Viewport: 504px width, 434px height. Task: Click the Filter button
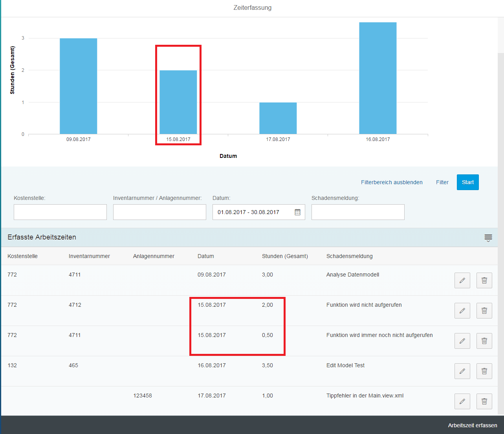[x=442, y=182]
